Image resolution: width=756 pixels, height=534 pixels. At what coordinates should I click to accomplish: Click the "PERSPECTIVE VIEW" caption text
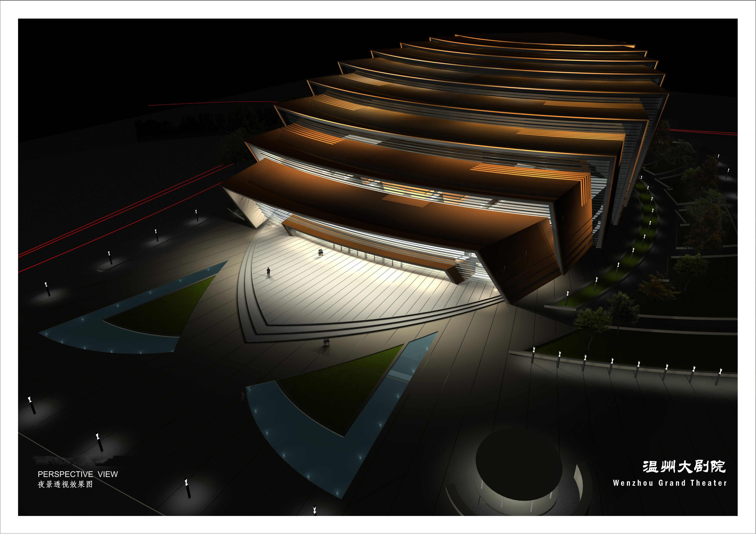click(78, 474)
